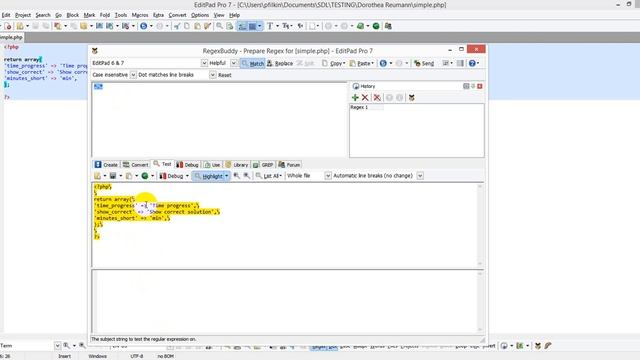Click the blue undo icon in RegexBuddy toolbar
Viewport: 640px width, 360px height.
pyautogui.click(x=383, y=63)
